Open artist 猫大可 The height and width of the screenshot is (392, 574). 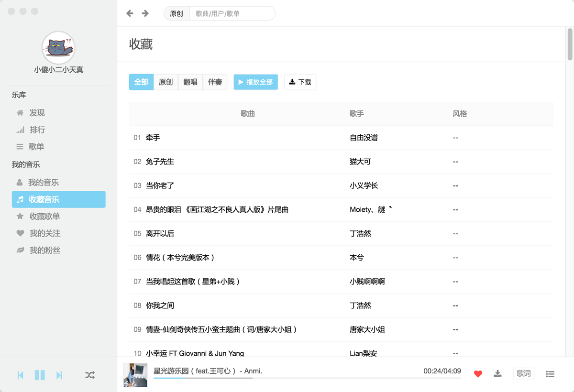click(360, 162)
